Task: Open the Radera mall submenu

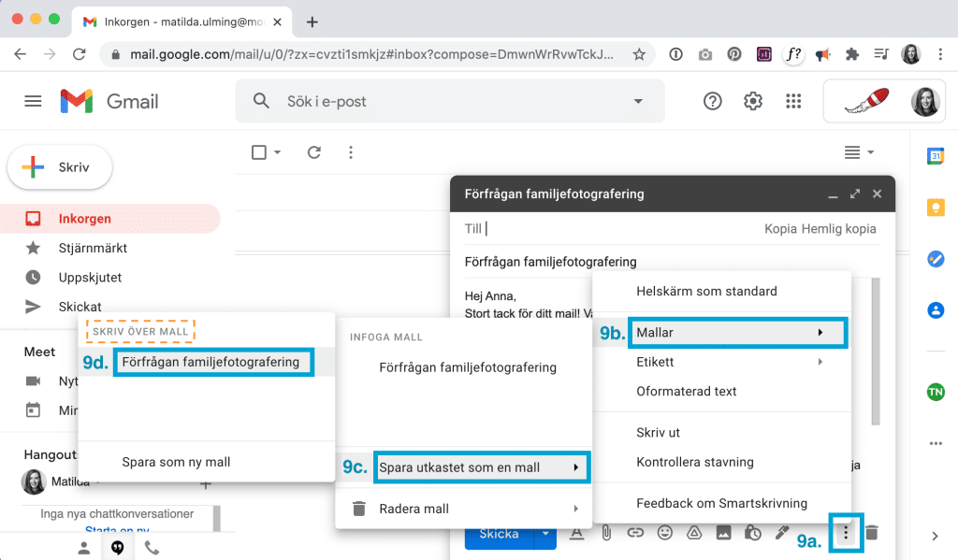Action: [x=465, y=509]
